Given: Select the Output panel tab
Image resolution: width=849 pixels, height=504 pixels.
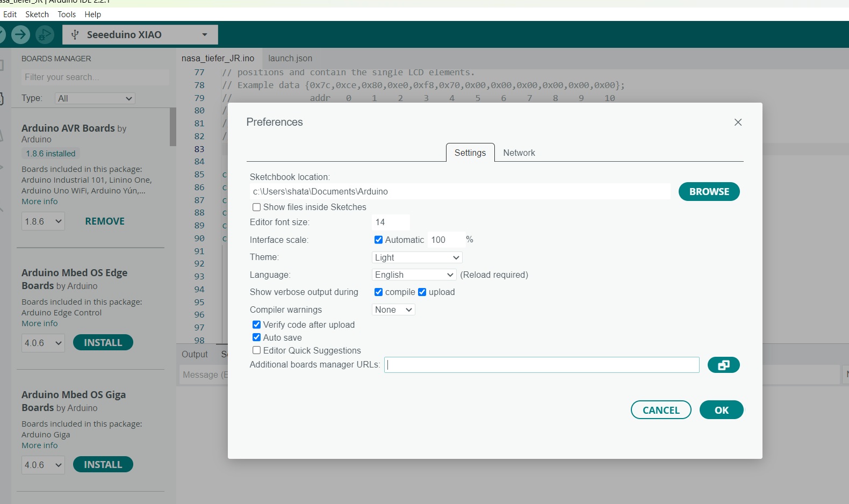Looking at the screenshot, I should [x=195, y=354].
